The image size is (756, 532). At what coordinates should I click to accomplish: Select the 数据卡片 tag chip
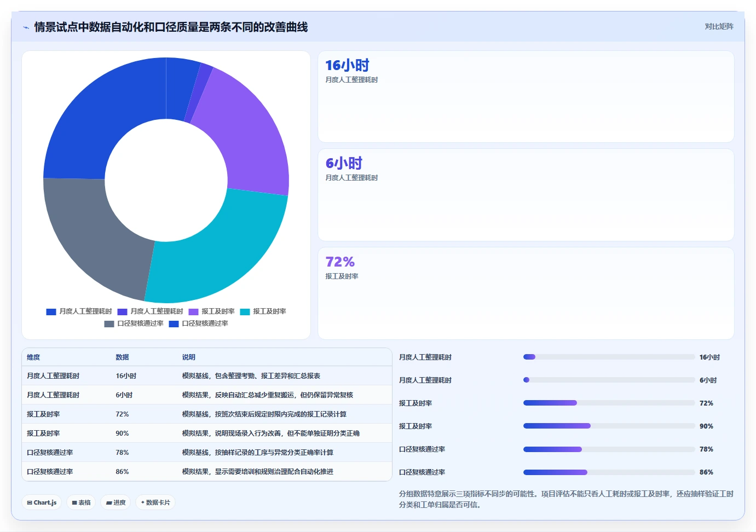click(x=155, y=502)
